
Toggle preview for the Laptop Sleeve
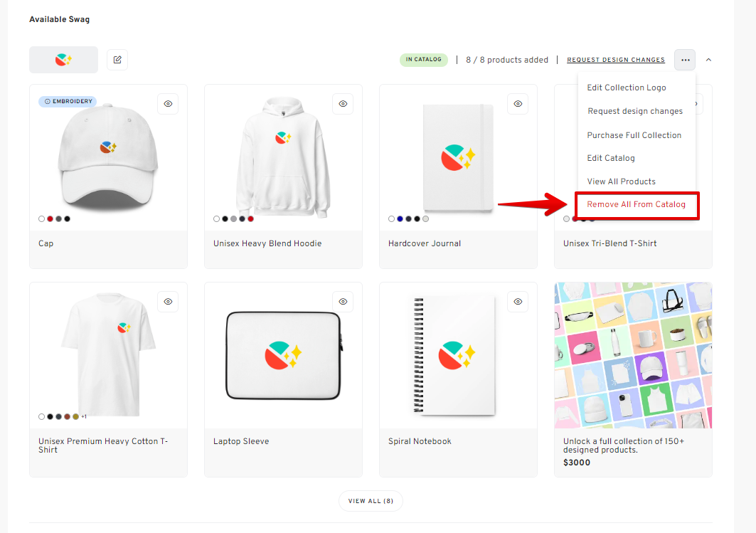click(x=343, y=302)
